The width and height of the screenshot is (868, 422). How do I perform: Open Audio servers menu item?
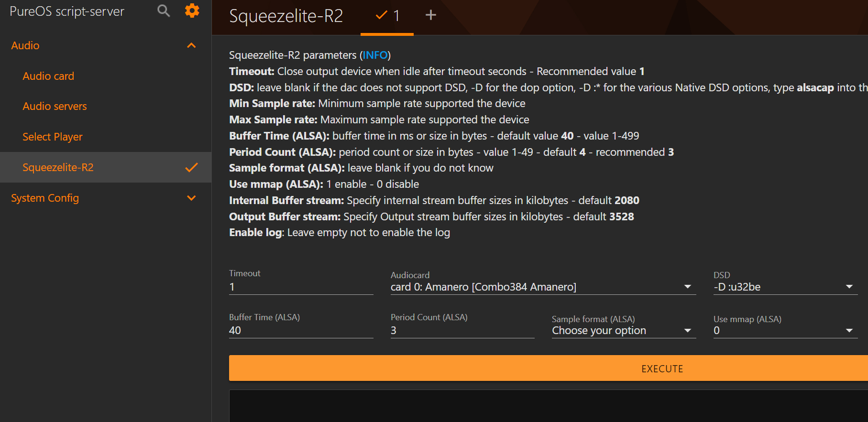(55, 106)
